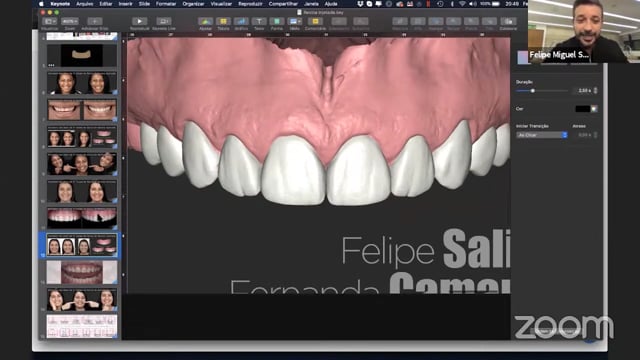This screenshot has height=360, width=640.
Task: Insert a shape using the Forma icon
Action: click(277, 21)
